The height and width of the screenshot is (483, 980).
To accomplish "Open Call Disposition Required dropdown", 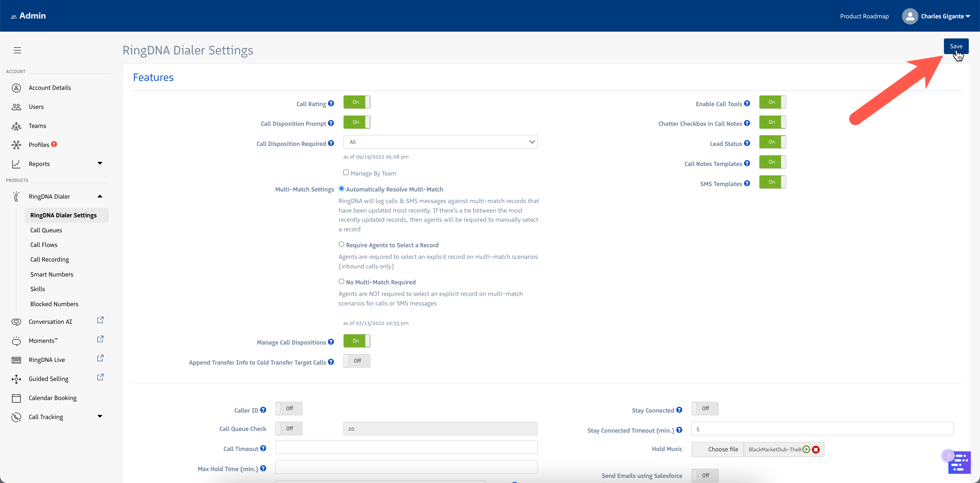I will (x=440, y=142).
